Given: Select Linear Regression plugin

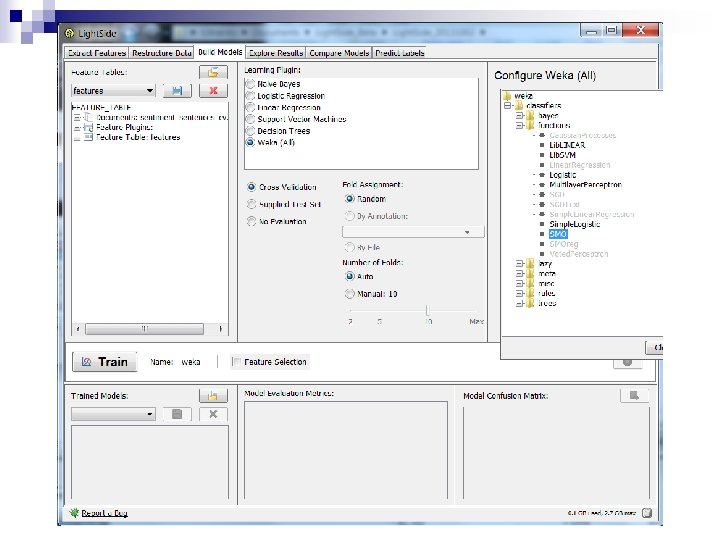Looking at the screenshot, I should coord(251,107).
